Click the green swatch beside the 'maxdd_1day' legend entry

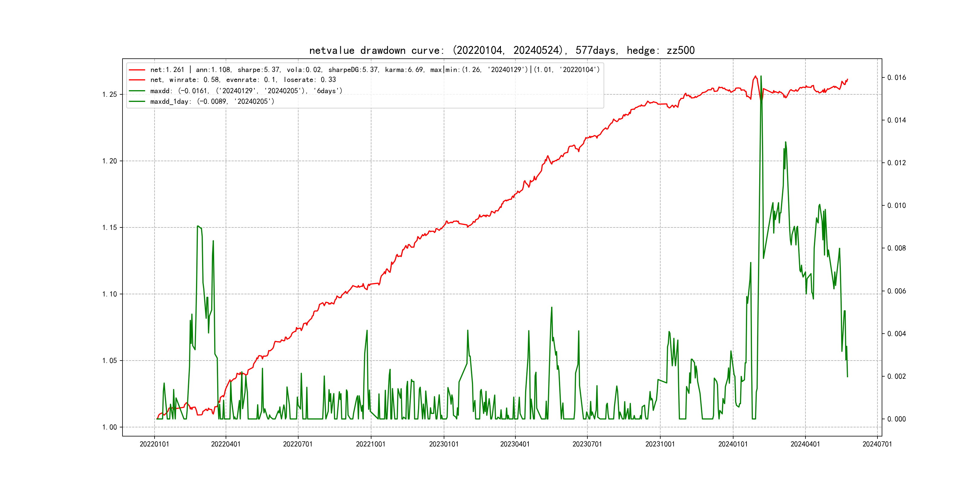[137, 102]
